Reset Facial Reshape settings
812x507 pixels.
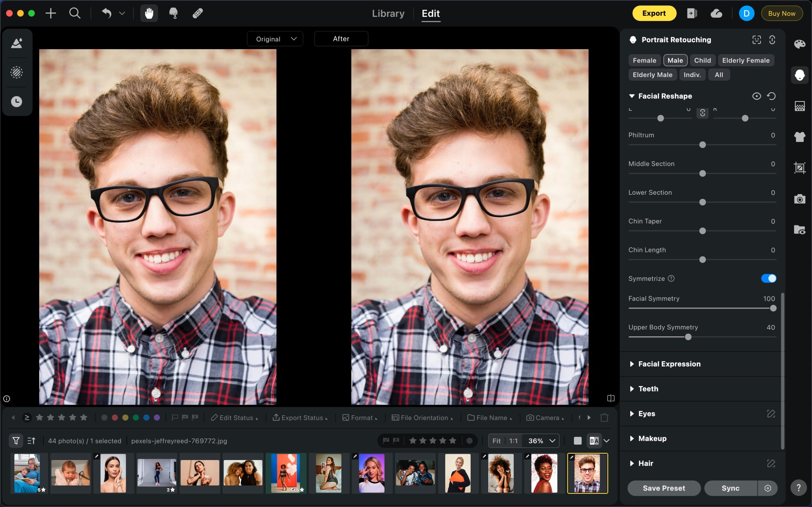point(771,96)
